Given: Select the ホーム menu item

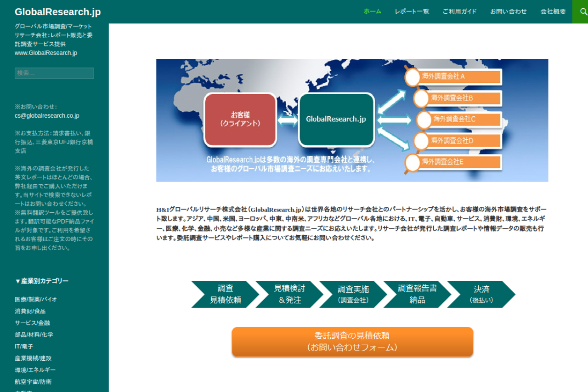Looking at the screenshot, I should pos(373,11).
